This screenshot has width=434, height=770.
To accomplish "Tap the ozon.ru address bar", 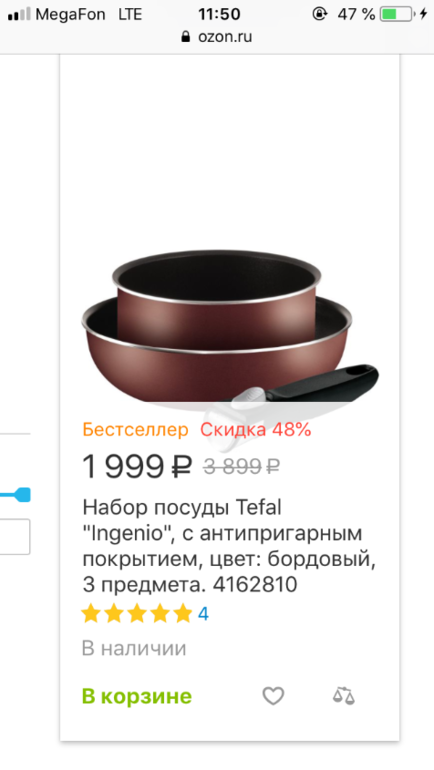I will pos(217,37).
